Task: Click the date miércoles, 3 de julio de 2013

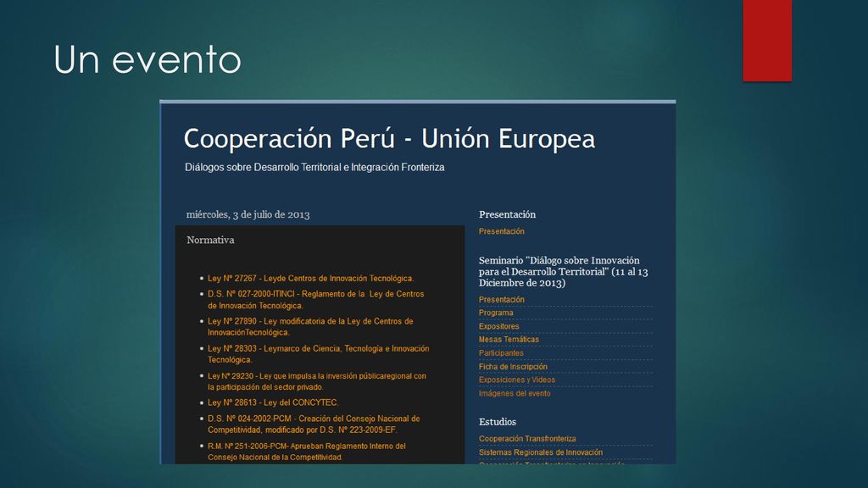Action: coord(248,214)
